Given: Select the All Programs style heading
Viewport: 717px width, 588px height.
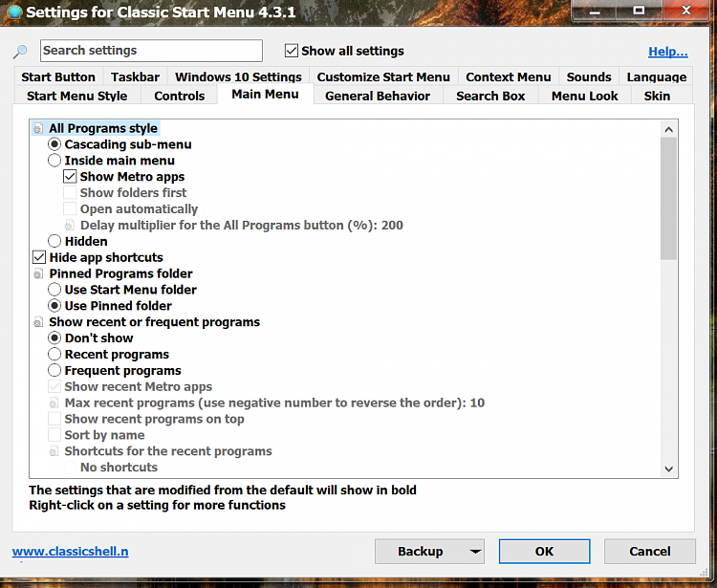Looking at the screenshot, I should 103,128.
